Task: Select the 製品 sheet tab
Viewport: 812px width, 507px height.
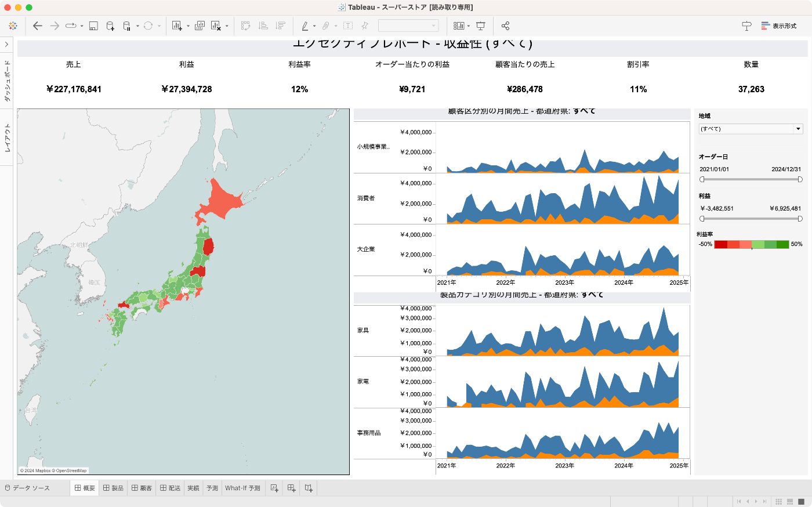Action: click(113, 488)
